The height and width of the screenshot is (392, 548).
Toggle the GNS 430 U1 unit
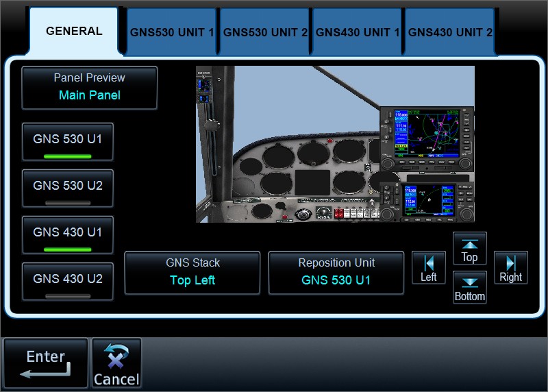tap(67, 235)
